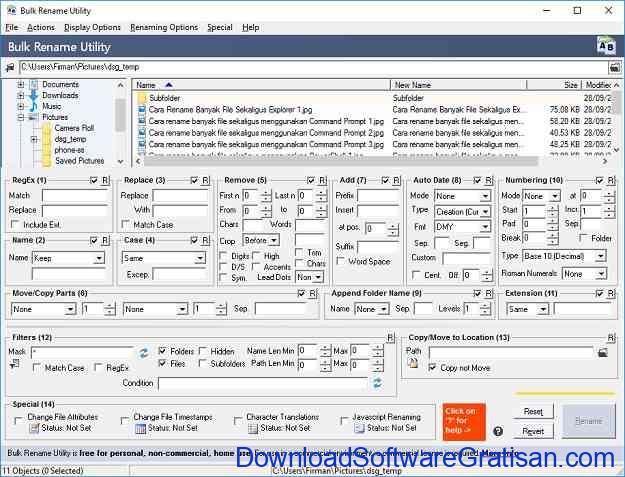
Task: Click the Change File Timestamps status icon
Action: (141, 428)
